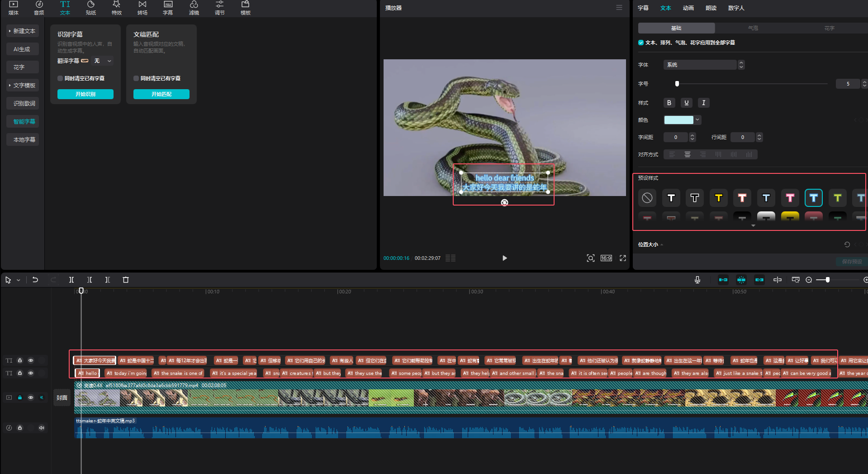
Task: Click the light blue text color swatch
Action: point(678,120)
